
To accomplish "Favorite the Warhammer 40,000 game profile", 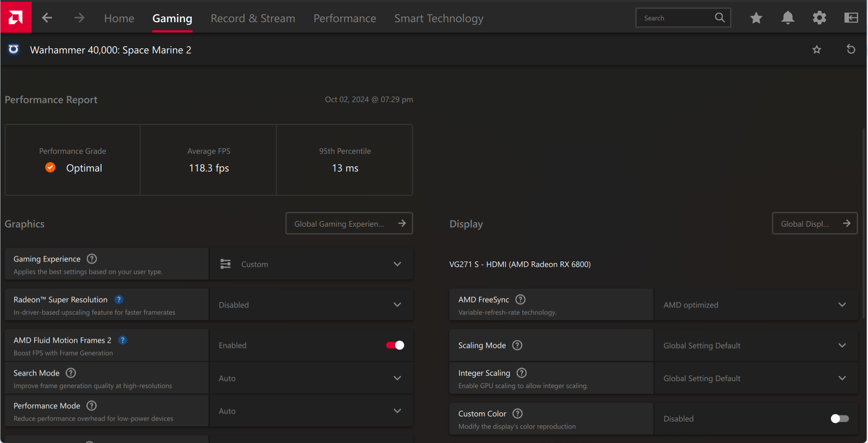I will (816, 50).
